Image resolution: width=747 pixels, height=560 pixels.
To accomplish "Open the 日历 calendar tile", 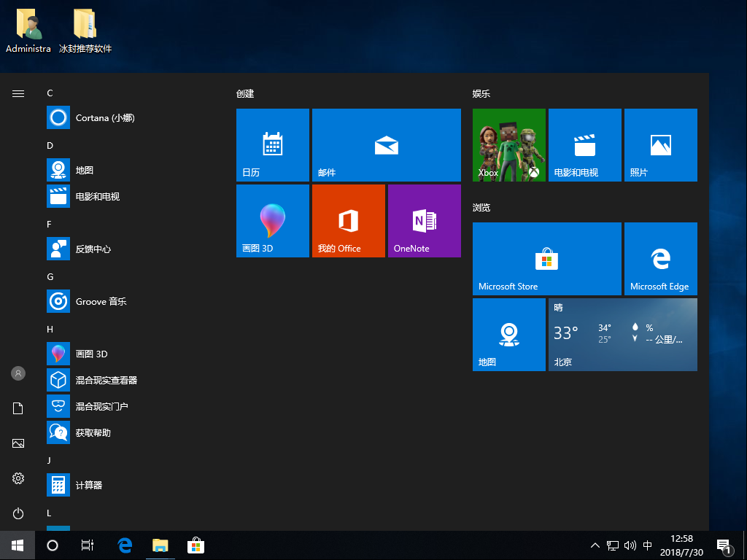I will coord(273,145).
